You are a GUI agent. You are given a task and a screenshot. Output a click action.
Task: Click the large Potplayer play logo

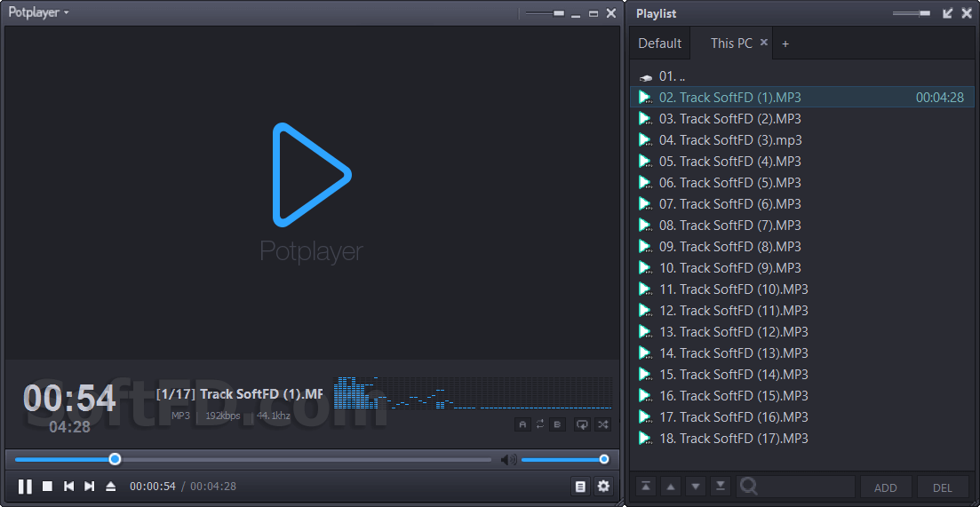point(312,174)
